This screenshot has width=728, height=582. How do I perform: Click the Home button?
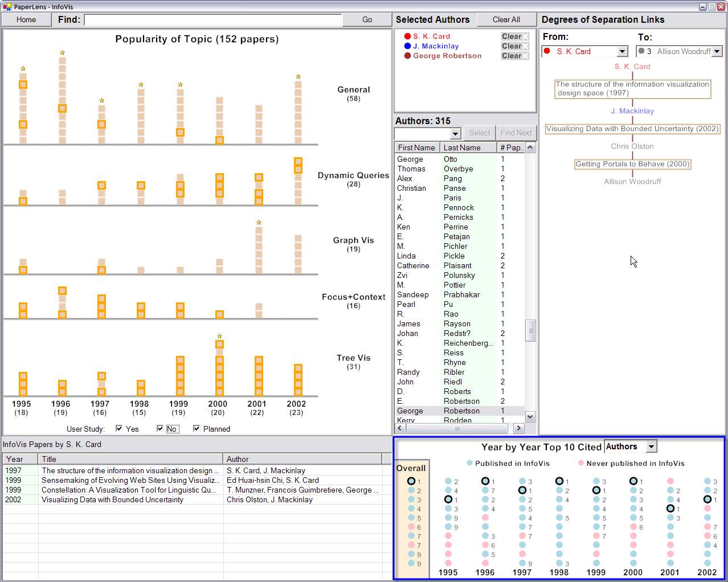(x=26, y=19)
